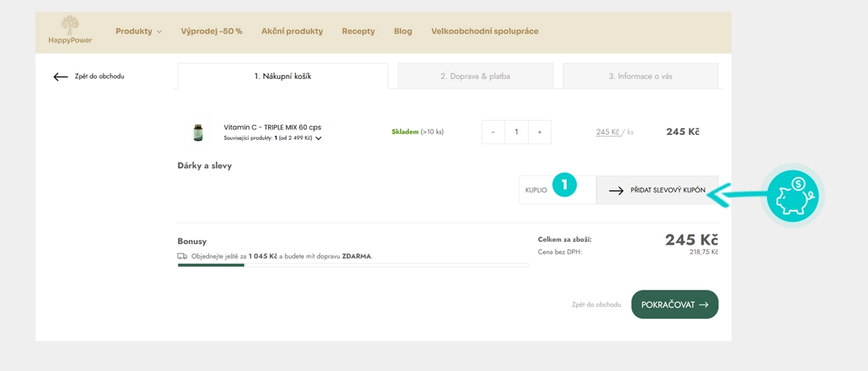Click the Zpět do obchodu back arrow
This screenshot has height=371, width=868.
click(60, 77)
